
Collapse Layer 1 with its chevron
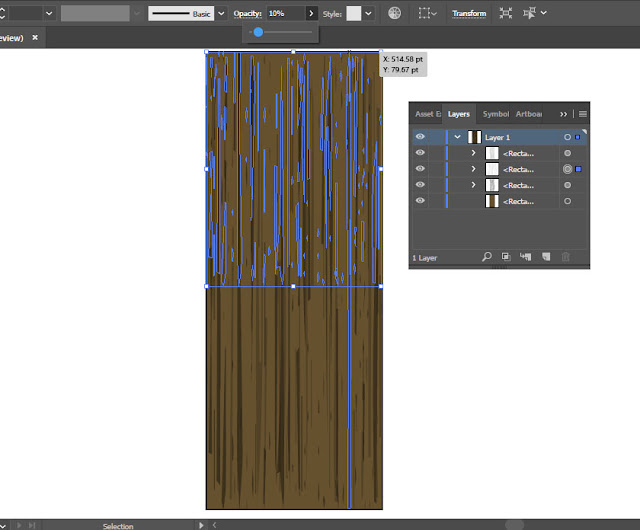(x=458, y=137)
